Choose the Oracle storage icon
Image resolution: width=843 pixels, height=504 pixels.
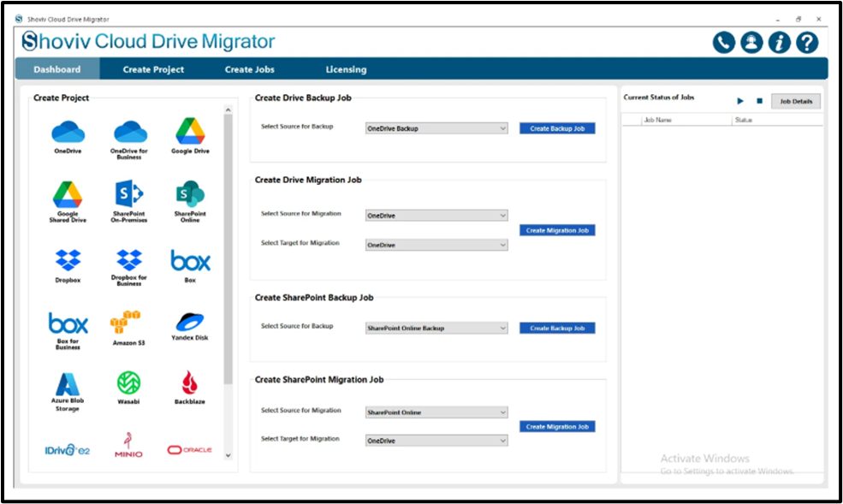[190, 450]
